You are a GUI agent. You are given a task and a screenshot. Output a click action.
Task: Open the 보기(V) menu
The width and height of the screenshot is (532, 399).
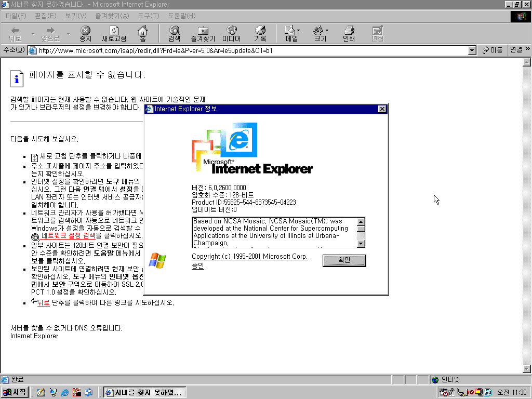point(76,16)
